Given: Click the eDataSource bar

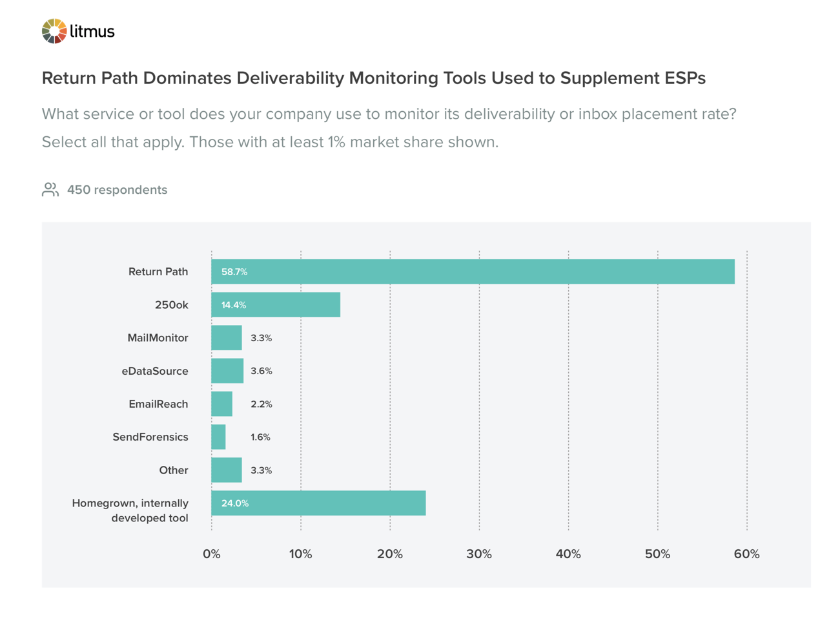Looking at the screenshot, I should coord(227,371).
